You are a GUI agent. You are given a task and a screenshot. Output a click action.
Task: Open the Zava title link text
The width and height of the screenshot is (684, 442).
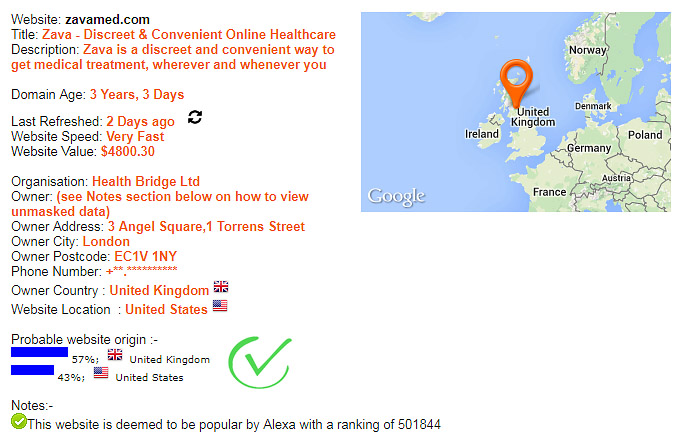[x=189, y=34]
